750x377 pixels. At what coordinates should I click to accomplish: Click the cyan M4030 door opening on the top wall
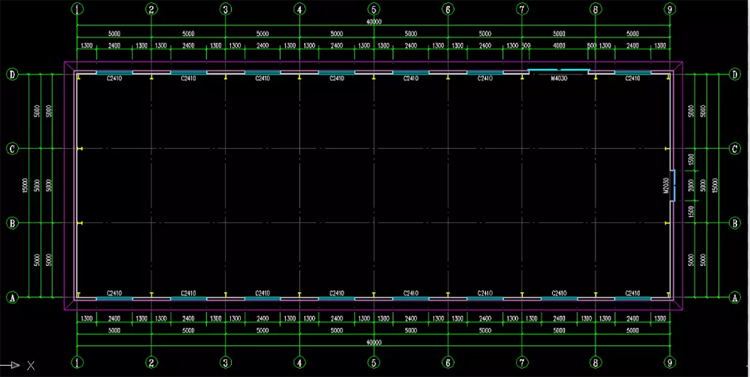pyautogui.click(x=559, y=70)
